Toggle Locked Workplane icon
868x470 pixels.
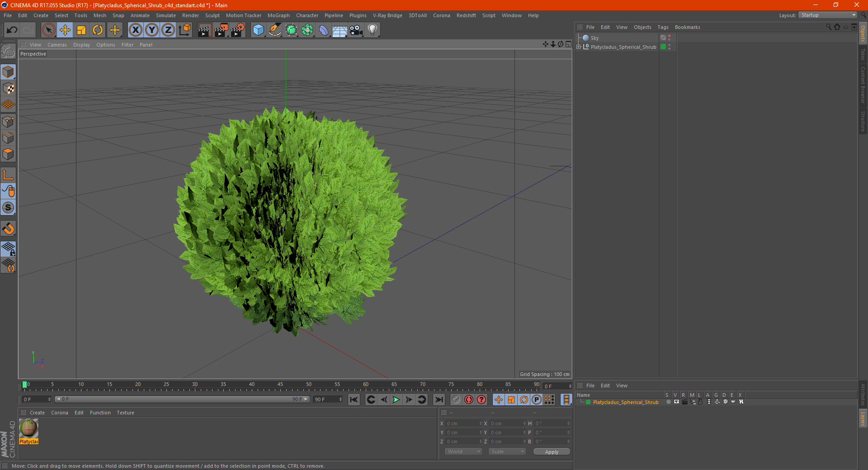(x=8, y=249)
